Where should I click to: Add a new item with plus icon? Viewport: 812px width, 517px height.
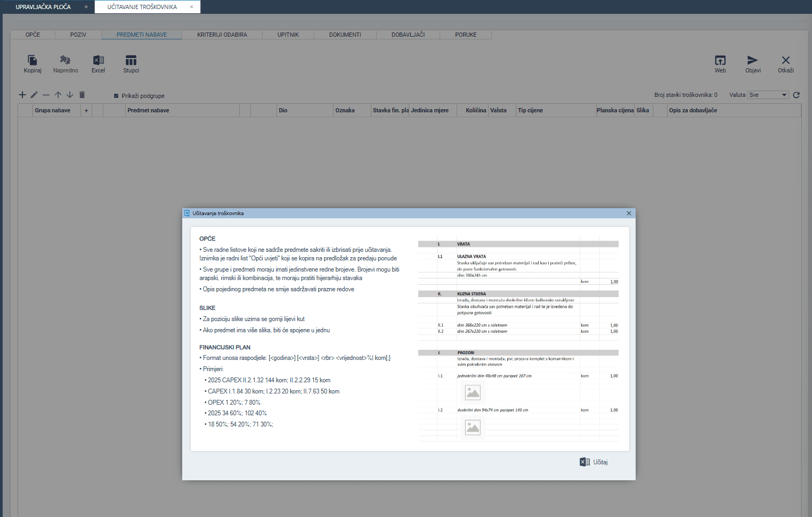point(22,95)
